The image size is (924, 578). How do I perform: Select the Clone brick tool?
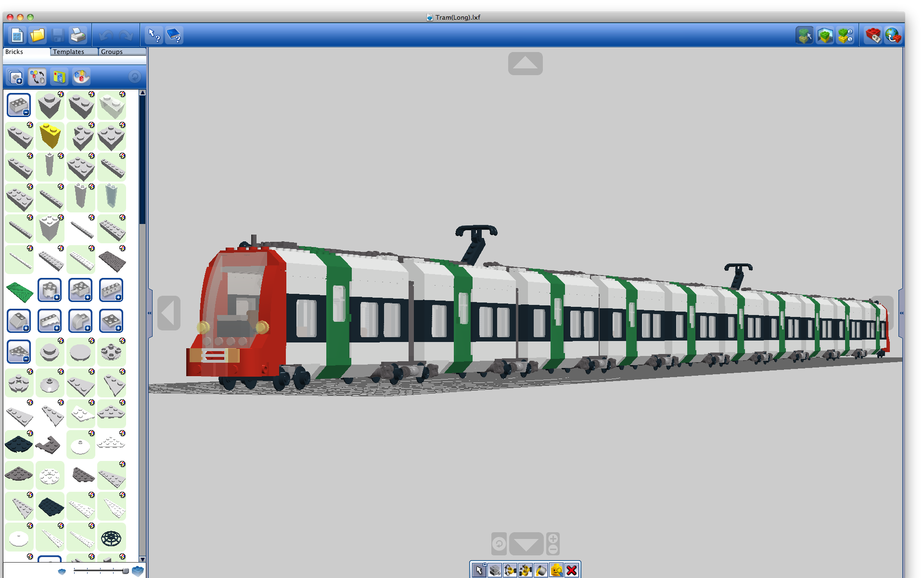(495, 570)
